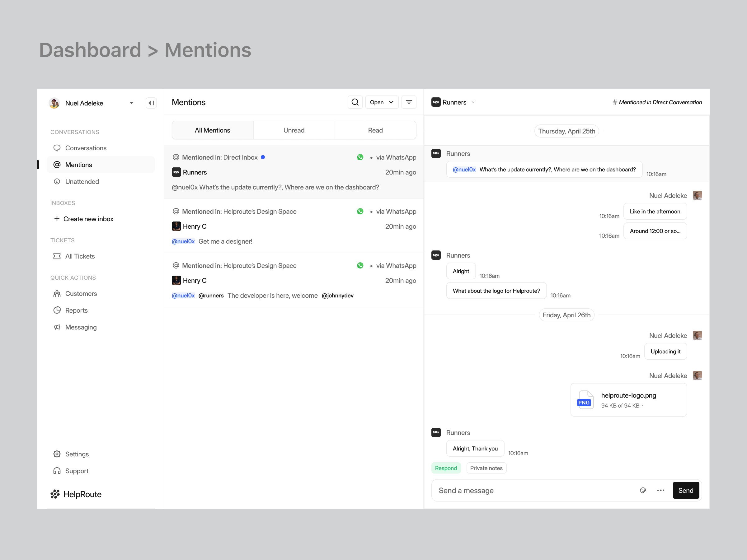Open Reports from the sidebar
This screenshot has width=747, height=560.
click(76, 310)
